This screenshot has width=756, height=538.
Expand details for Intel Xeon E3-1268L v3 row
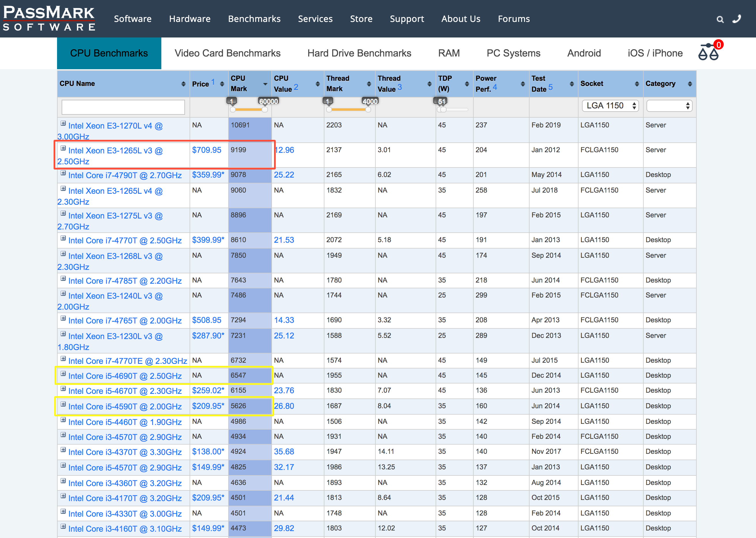point(63,254)
